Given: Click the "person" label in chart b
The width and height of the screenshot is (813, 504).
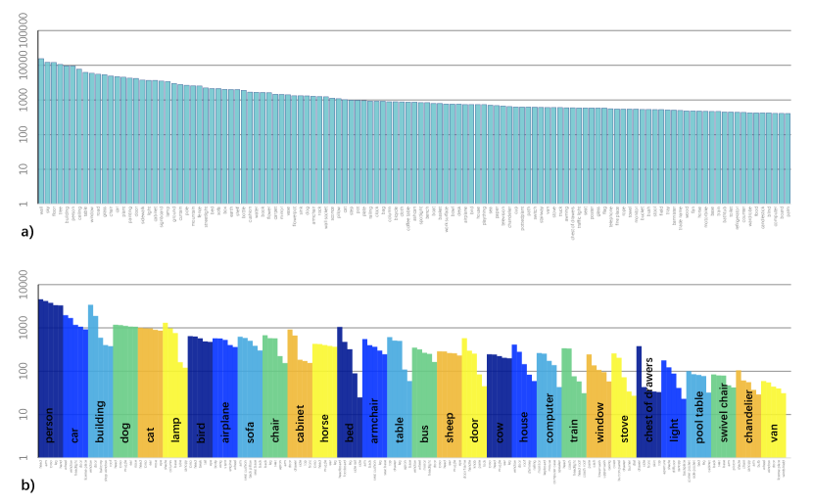Looking at the screenshot, I should point(49,426).
